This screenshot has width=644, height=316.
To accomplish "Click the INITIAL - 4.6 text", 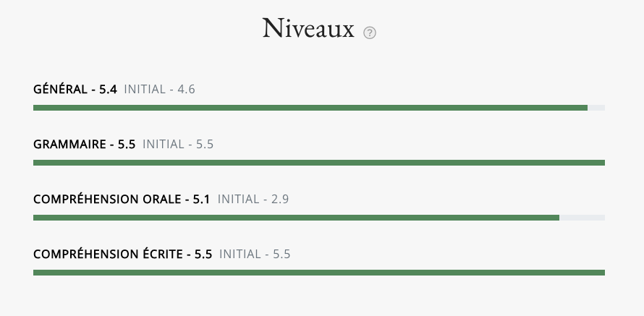I will [160, 90].
